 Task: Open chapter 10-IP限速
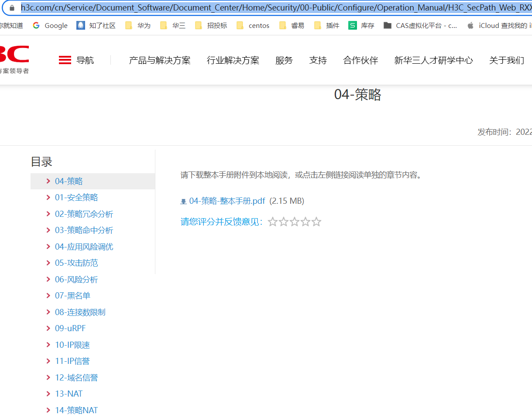(x=72, y=345)
